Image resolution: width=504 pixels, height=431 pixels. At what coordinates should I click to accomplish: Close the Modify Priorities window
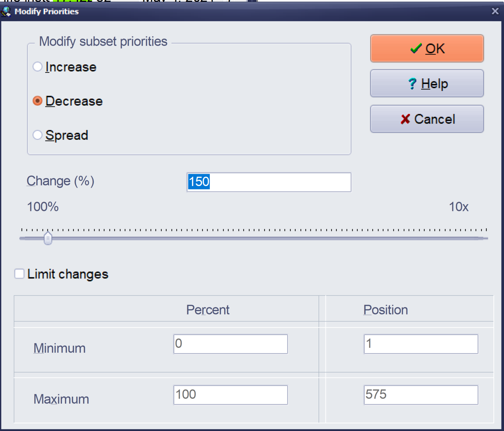tap(495, 11)
